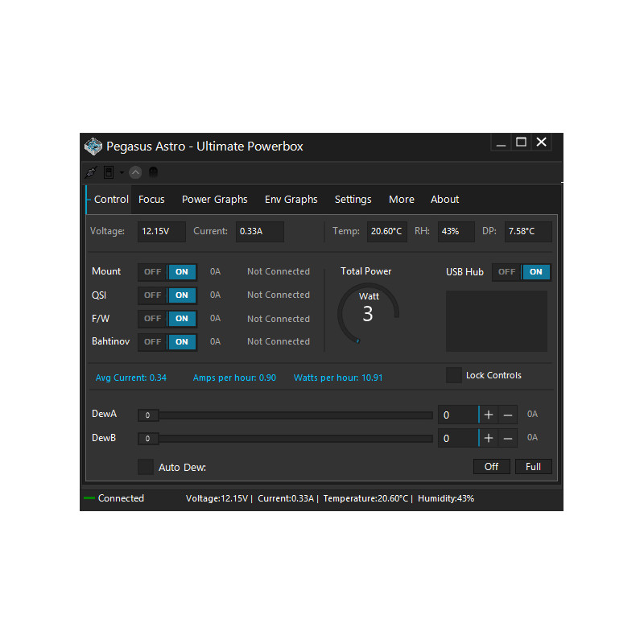Switch the QSI port to OFF
The width and height of the screenshot is (644, 644).
point(152,295)
